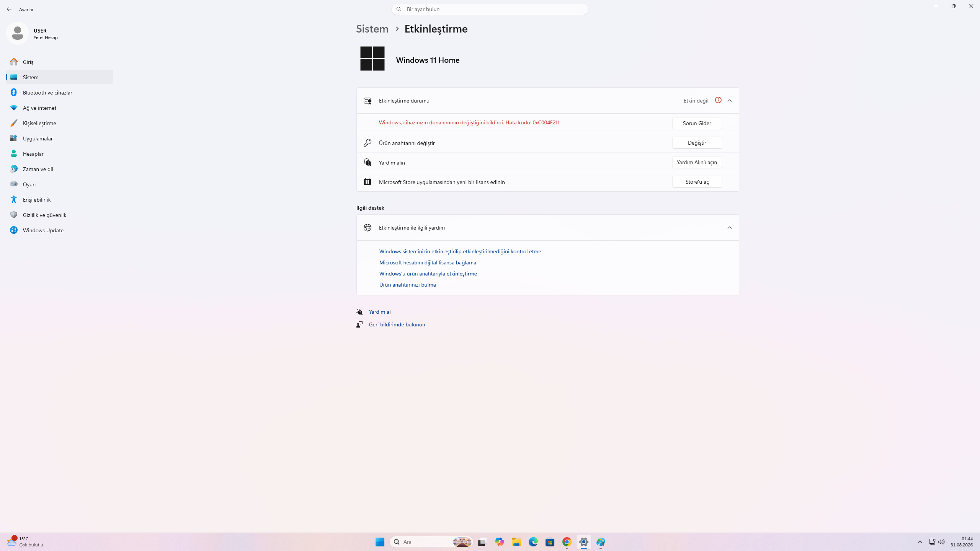Click the Sorun Gider button

[x=697, y=123]
